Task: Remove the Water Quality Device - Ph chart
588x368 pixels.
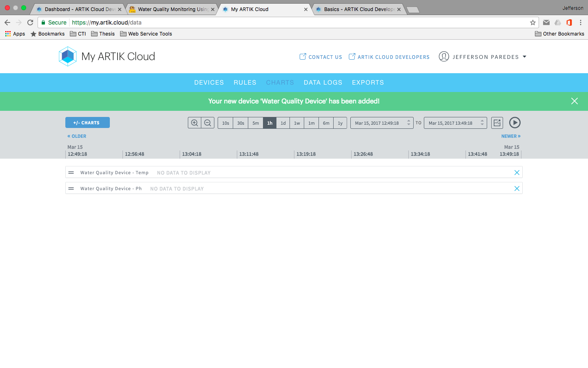Action: [x=517, y=188]
